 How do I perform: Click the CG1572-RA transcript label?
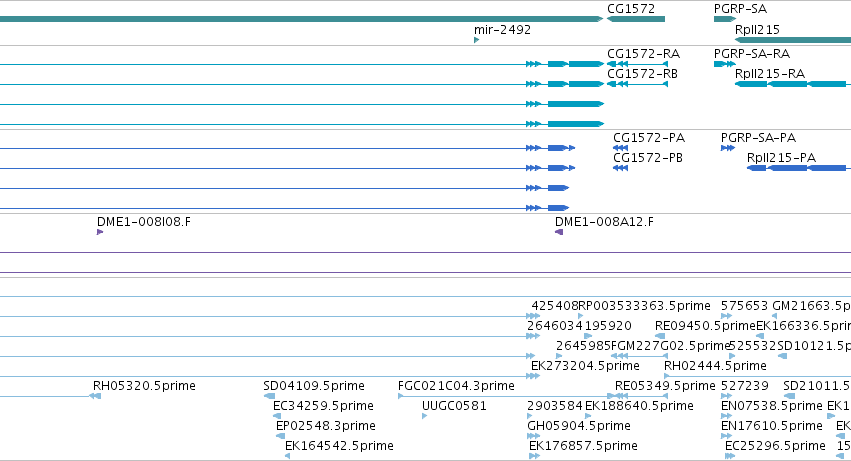(643, 54)
